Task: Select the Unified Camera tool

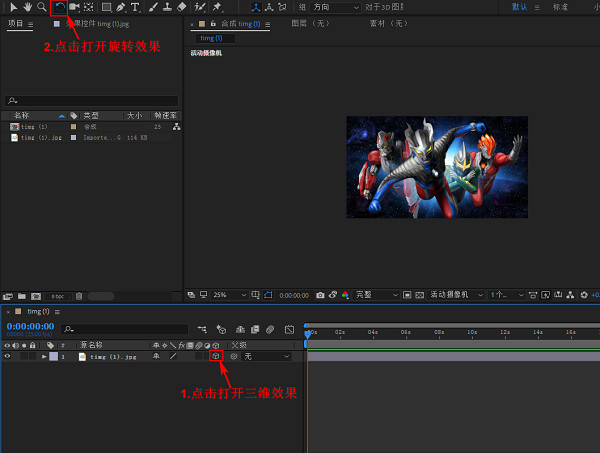Action: coord(74,7)
